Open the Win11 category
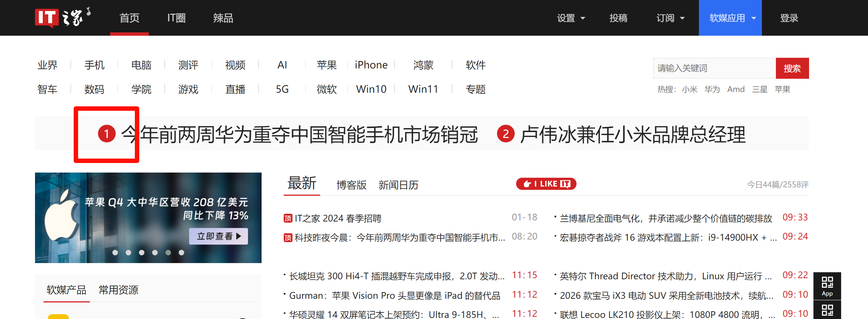Viewport: 868px width, 319px height. [x=423, y=89]
